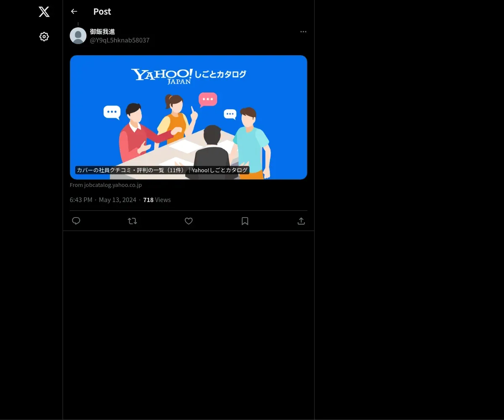Image resolution: width=504 pixels, height=420 pixels.
Task: Select the Post header title
Action: 102,12
